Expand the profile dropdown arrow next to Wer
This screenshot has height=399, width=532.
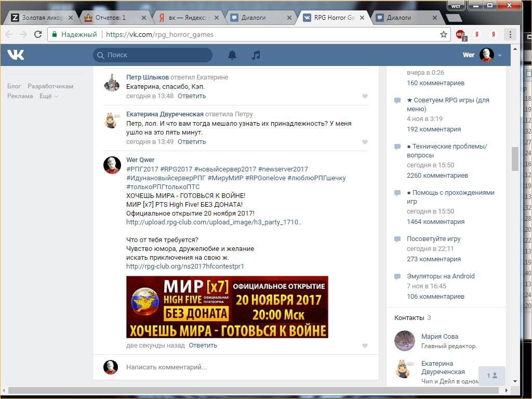(x=500, y=55)
